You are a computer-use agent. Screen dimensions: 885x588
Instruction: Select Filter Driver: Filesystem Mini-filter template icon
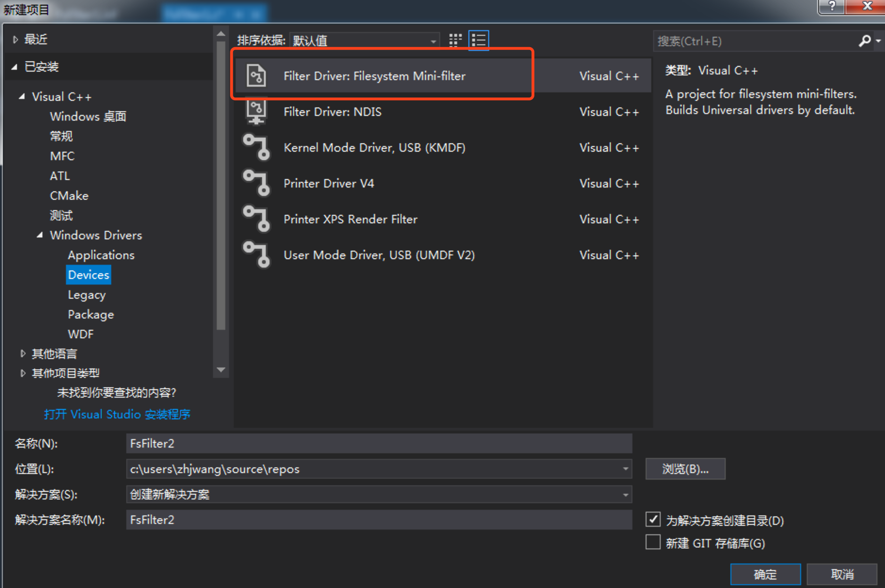tap(256, 76)
